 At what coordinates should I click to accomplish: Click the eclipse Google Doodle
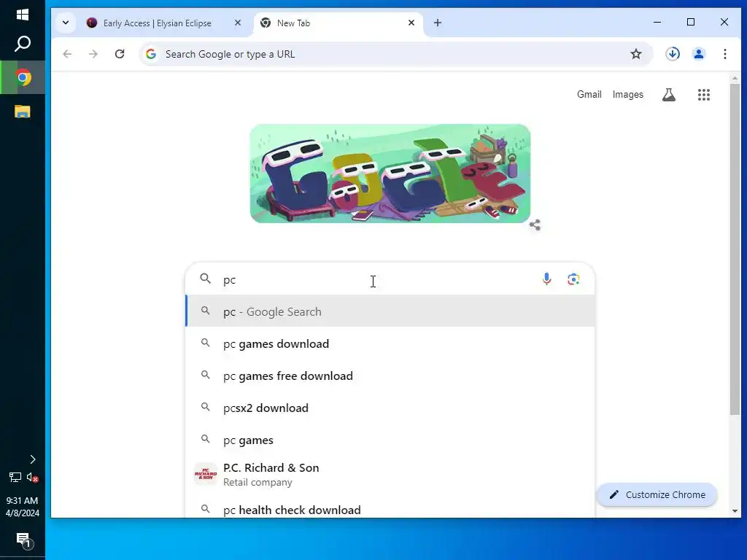pyautogui.click(x=390, y=174)
